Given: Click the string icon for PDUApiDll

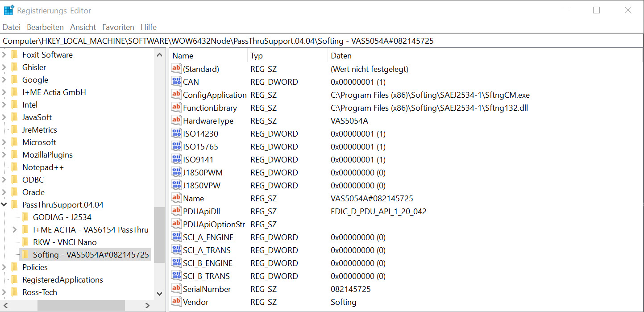Looking at the screenshot, I should pyautogui.click(x=177, y=212).
